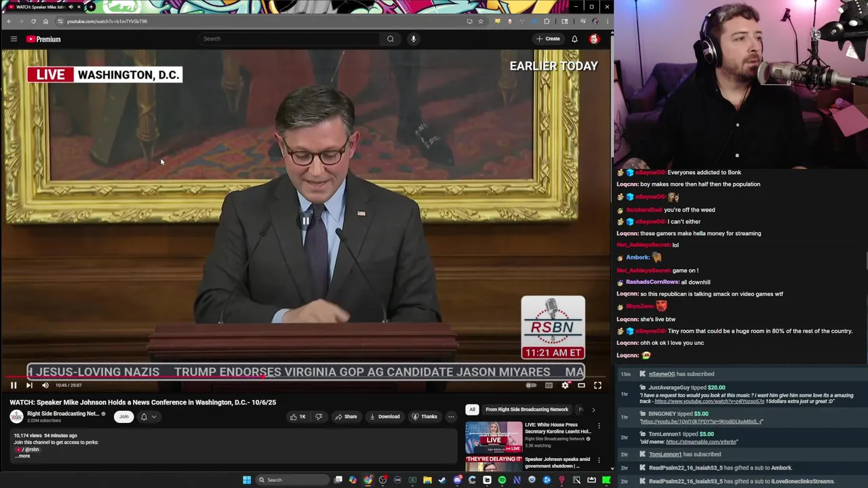868x488 pixels.
Task: Click nSayneOG has subscribed event
Action: (x=682, y=374)
